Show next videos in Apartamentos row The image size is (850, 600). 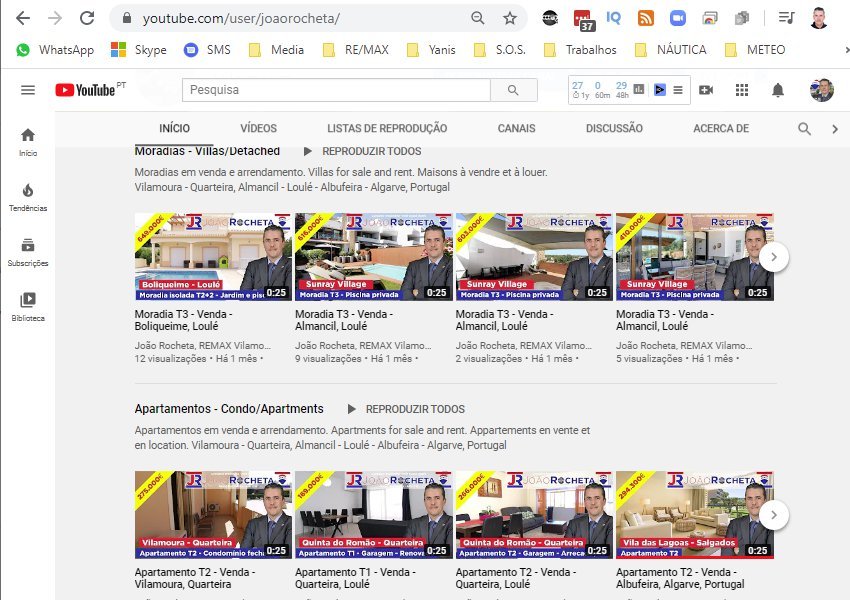coord(774,515)
